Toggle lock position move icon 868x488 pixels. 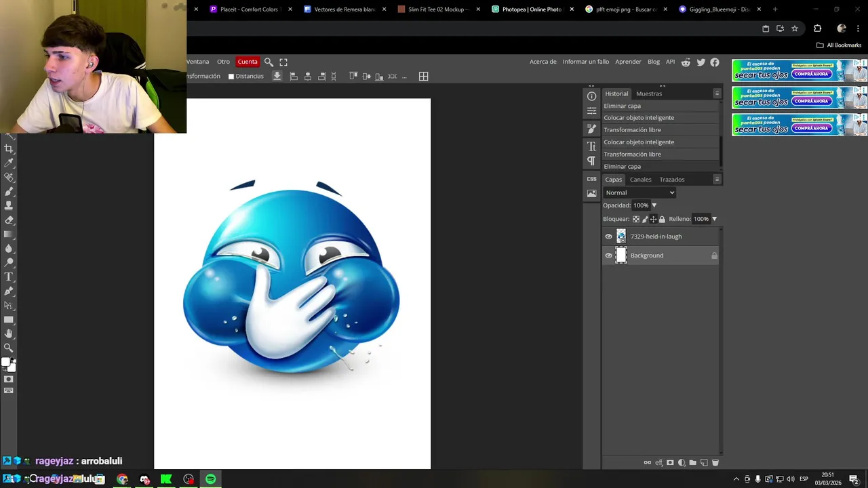[653, 219]
